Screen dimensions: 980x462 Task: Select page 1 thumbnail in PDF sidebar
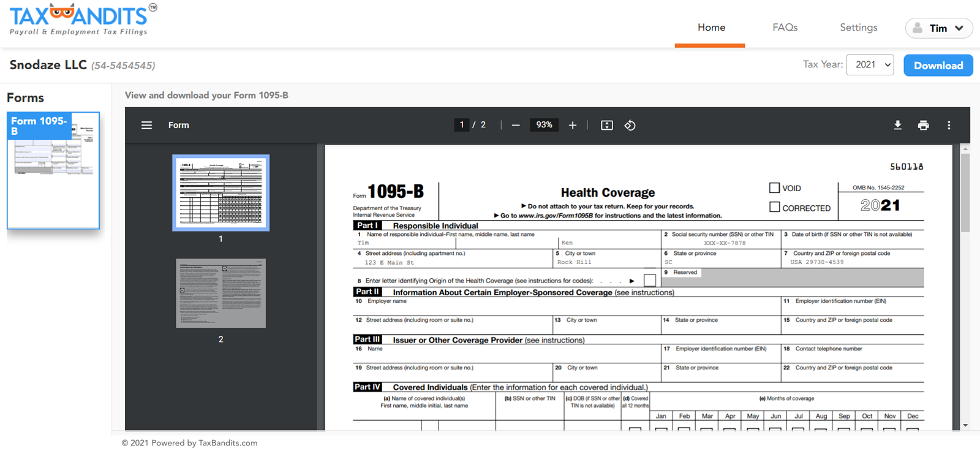click(x=221, y=192)
